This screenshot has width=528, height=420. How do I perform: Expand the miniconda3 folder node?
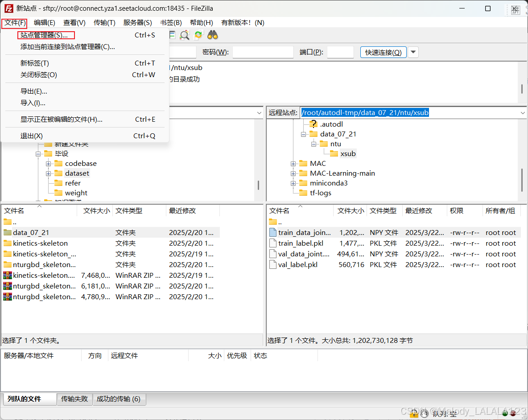pos(293,183)
